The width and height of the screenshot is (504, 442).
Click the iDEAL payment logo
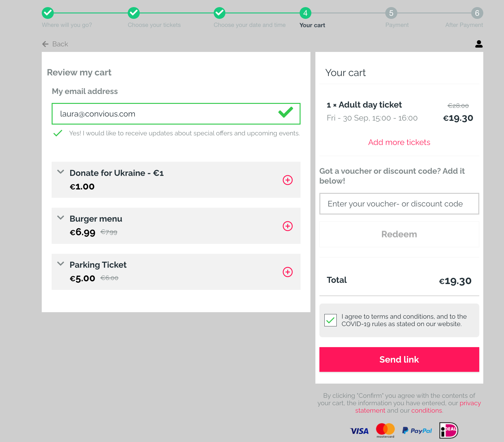448,430
